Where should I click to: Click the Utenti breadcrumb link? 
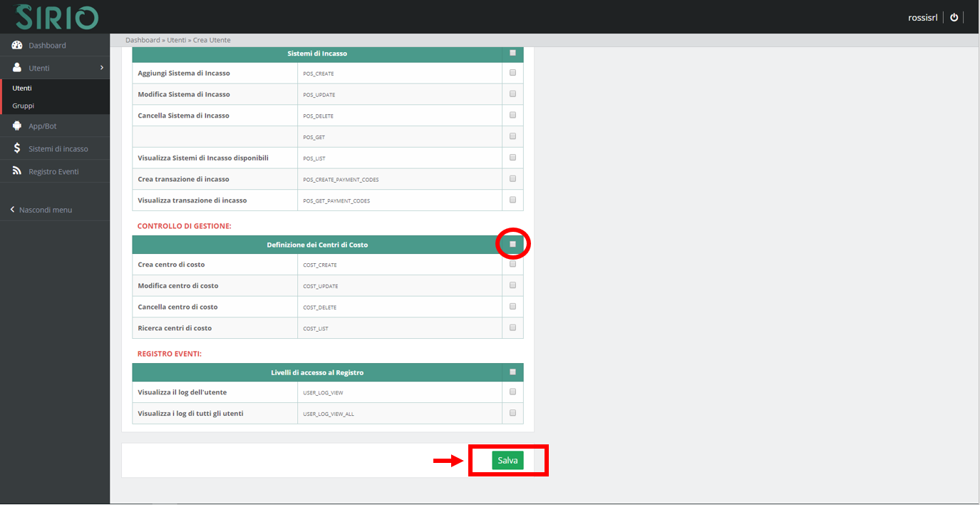click(177, 40)
